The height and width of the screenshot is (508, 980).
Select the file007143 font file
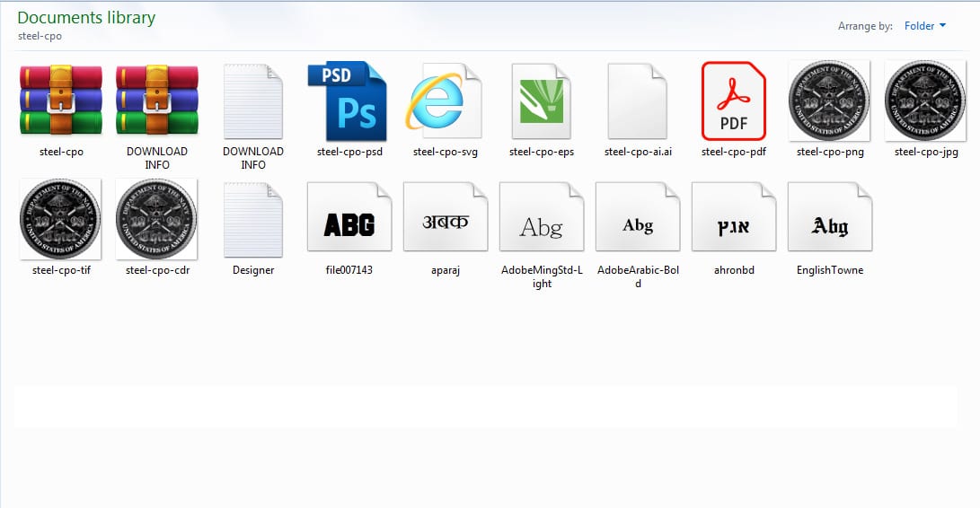pyautogui.click(x=349, y=219)
